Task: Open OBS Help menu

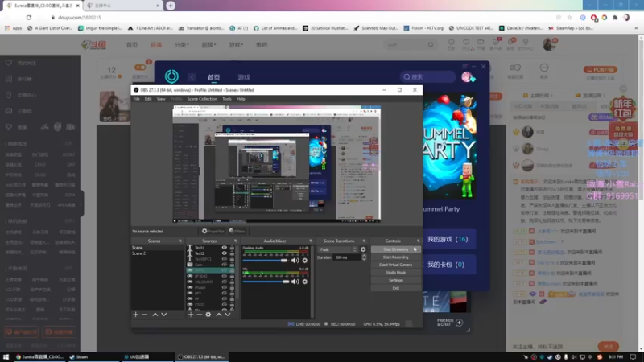Action: coord(241,99)
